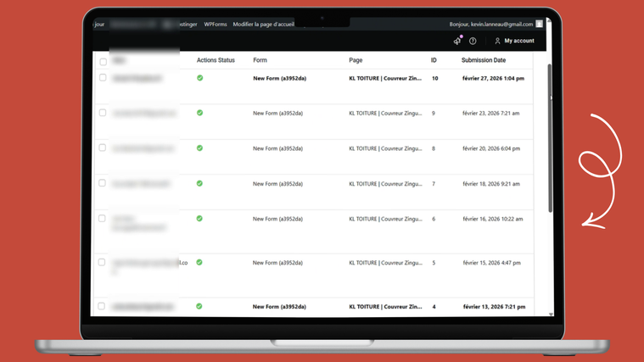Open KL TOITURE page link for ID 9
Viewport: 644px width, 362px height.
(x=385, y=114)
